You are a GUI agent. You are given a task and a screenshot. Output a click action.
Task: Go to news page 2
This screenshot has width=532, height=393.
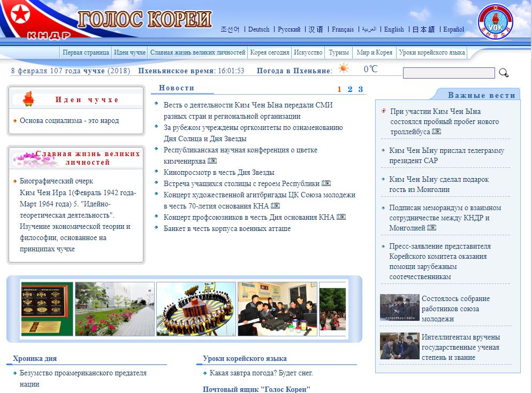click(x=350, y=89)
